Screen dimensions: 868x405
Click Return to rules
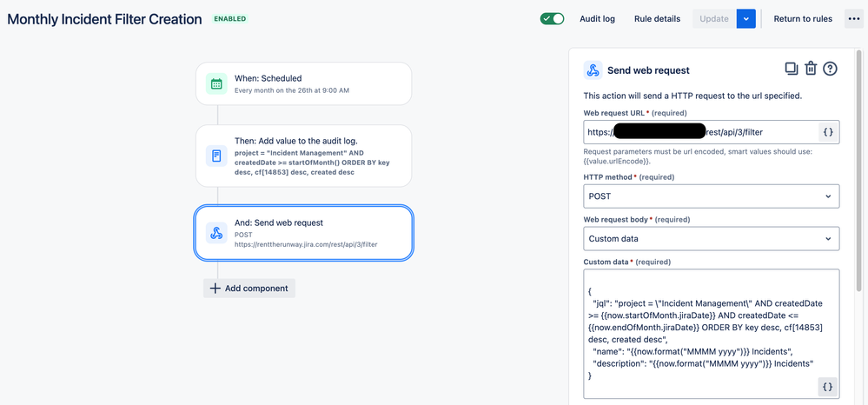(803, 19)
